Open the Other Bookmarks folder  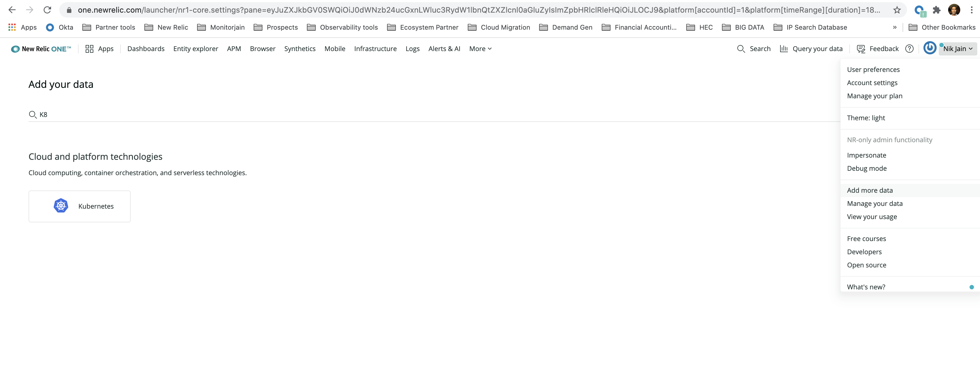[x=942, y=27]
